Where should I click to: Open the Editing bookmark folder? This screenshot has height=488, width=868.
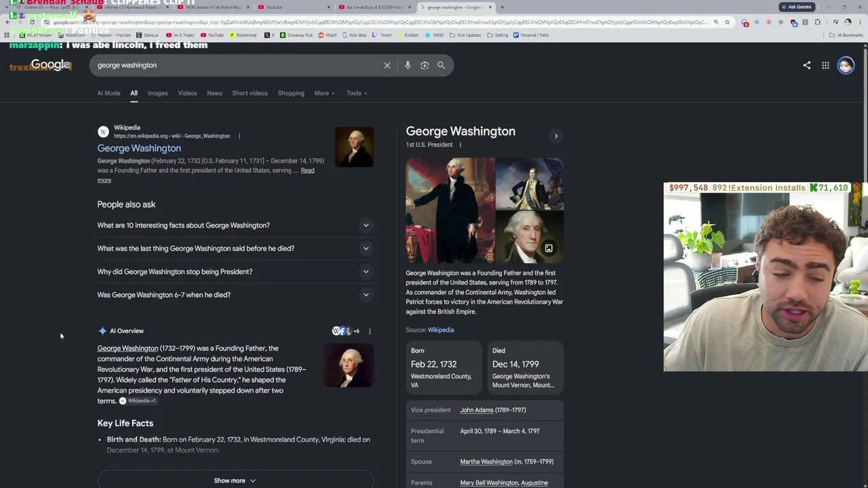click(x=498, y=35)
